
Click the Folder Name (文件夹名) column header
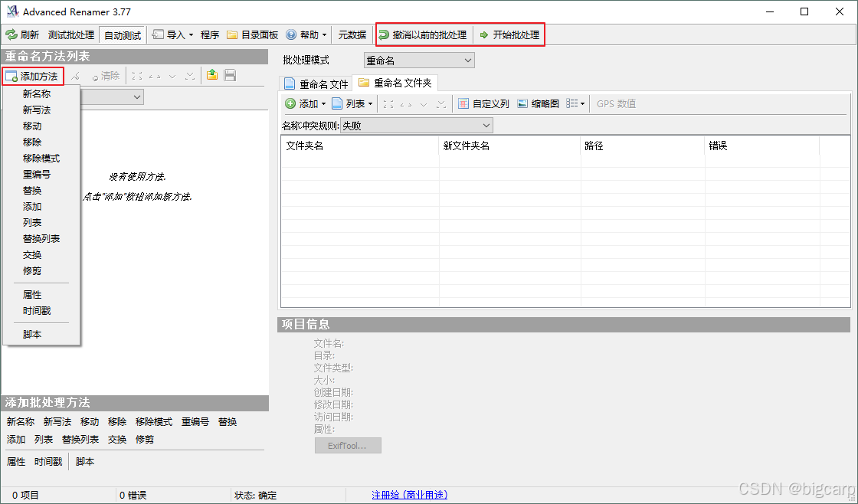pyautogui.click(x=360, y=146)
